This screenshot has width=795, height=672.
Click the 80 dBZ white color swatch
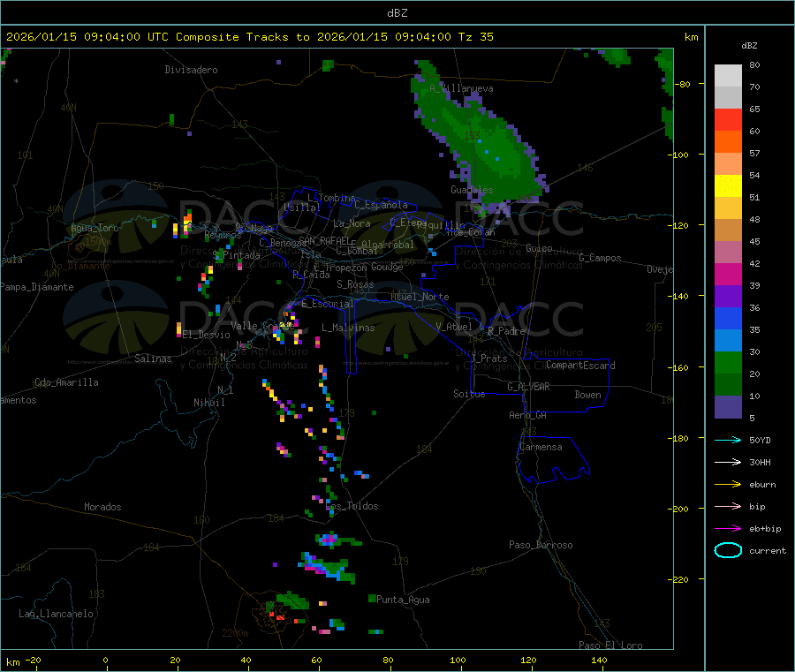click(x=728, y=76)
